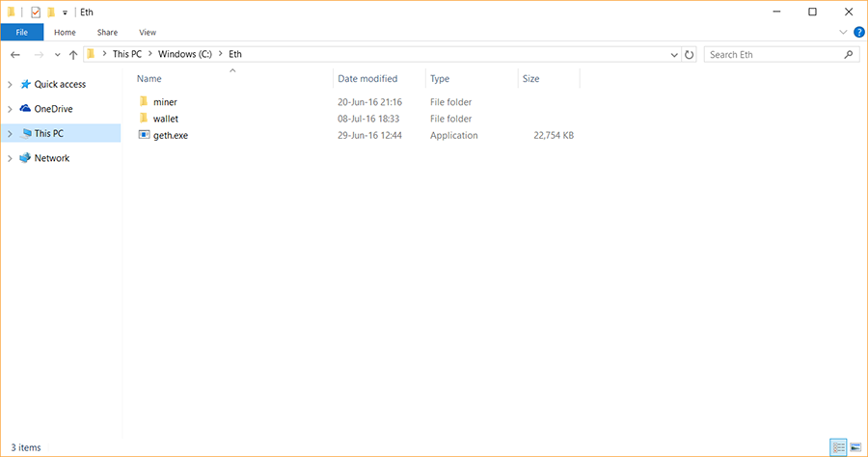868x457 pixels.
Task: Select the geth.exe application icon
Action: click(x=144, y=134)
